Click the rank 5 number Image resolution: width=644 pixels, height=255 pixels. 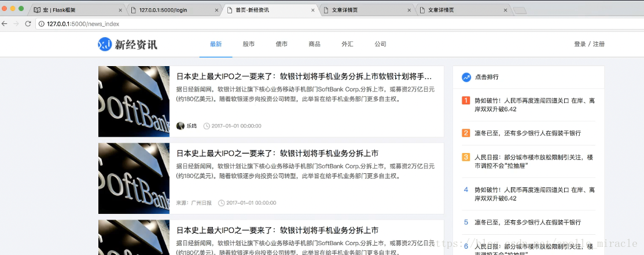(466, 222)
